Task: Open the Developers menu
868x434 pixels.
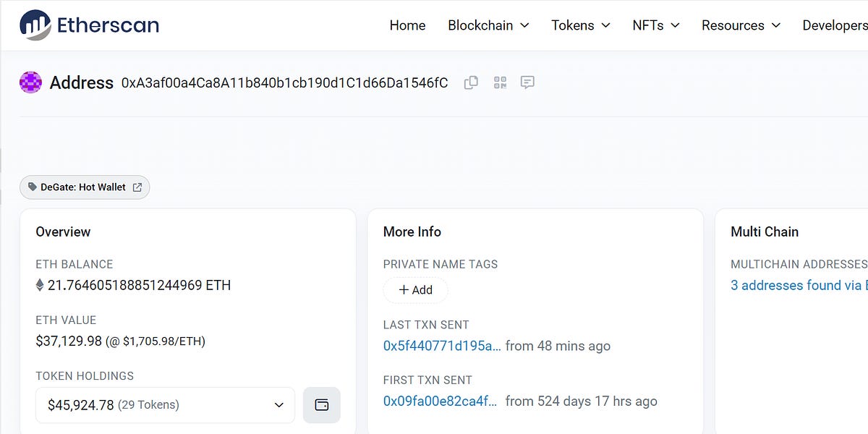Action: coord(835,25)
